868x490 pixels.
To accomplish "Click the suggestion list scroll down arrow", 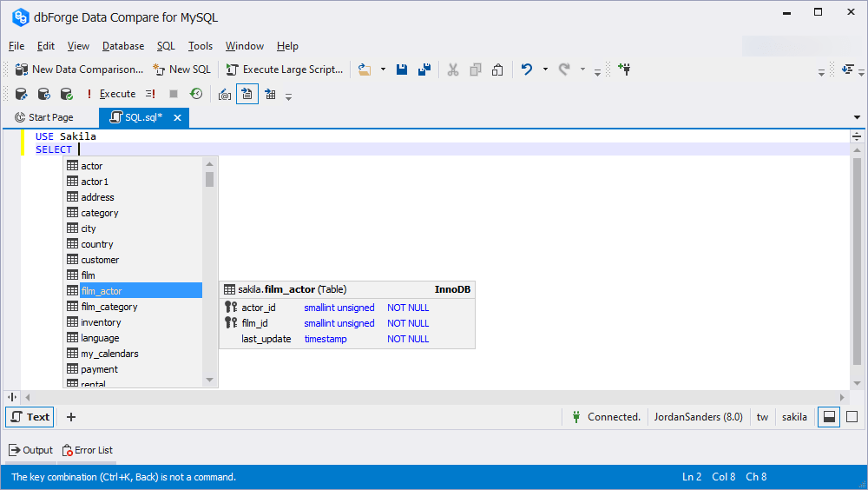I will point(209,380).
